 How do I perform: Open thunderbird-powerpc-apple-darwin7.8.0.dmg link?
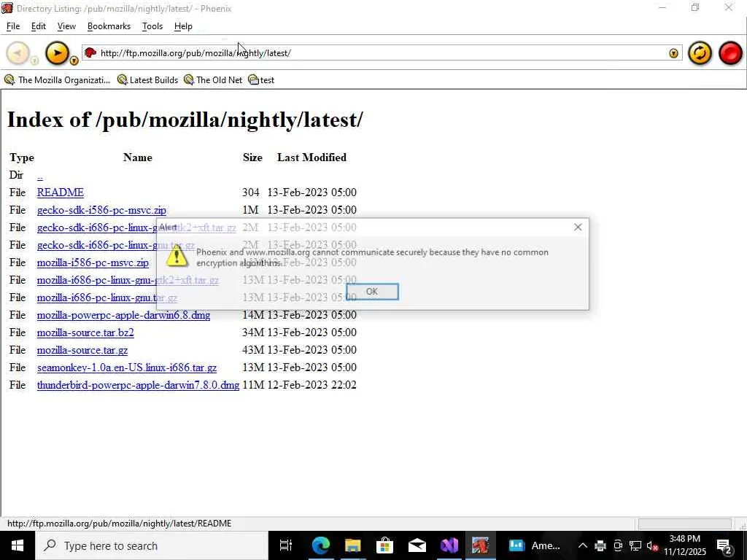[138, 385]
